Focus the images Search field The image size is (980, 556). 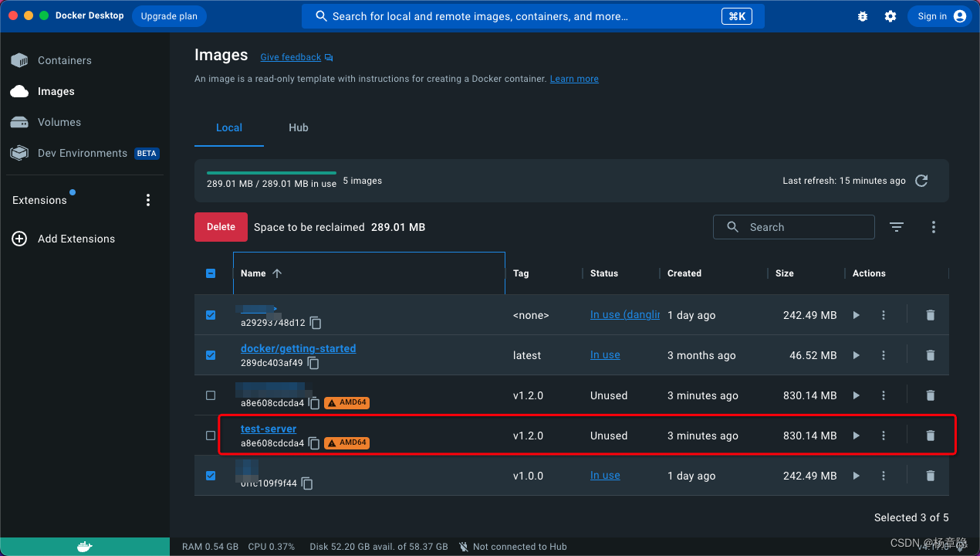pyautogui.click(x=793, y=227)
